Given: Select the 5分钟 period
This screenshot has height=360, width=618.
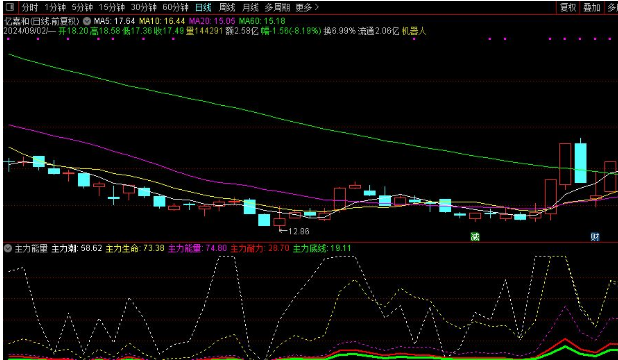Looking at the screenshot, I should pos(82,7).
